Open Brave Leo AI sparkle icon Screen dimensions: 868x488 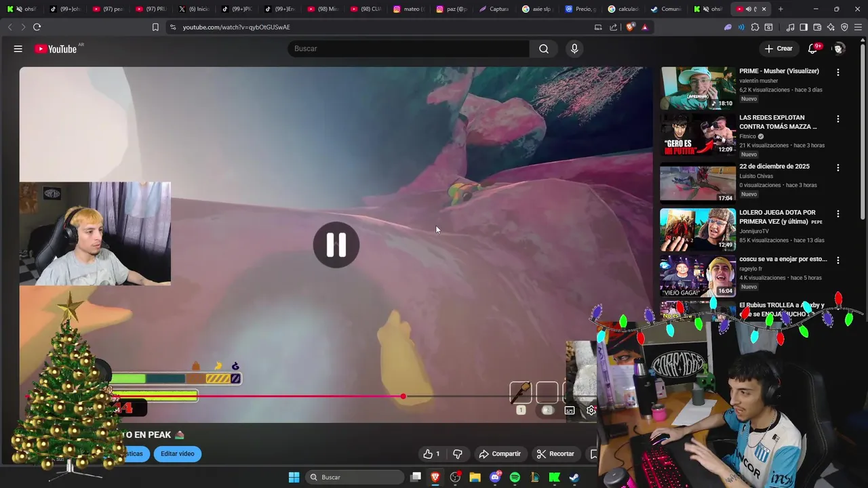coord(831,27)
